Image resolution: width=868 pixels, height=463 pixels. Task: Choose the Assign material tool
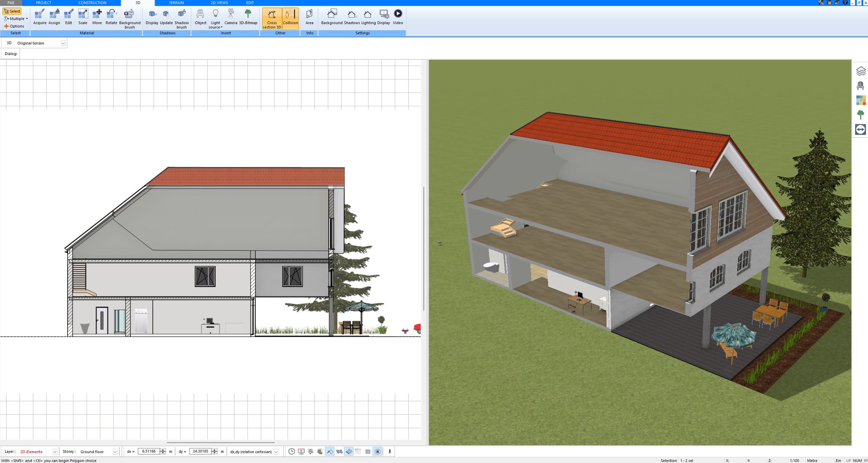[54, 17]
